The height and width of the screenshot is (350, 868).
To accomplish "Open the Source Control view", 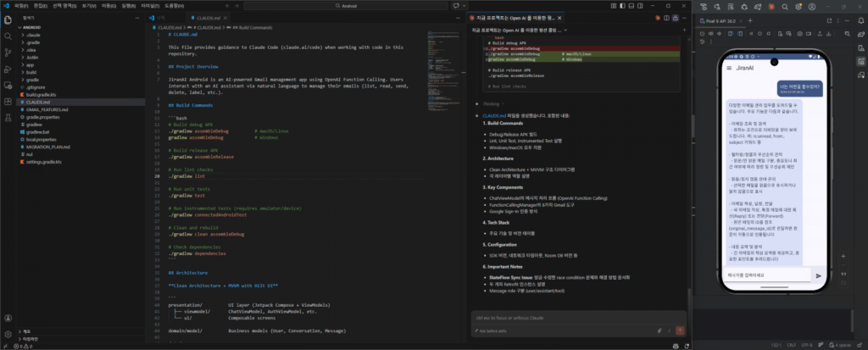I will (8, 52).
